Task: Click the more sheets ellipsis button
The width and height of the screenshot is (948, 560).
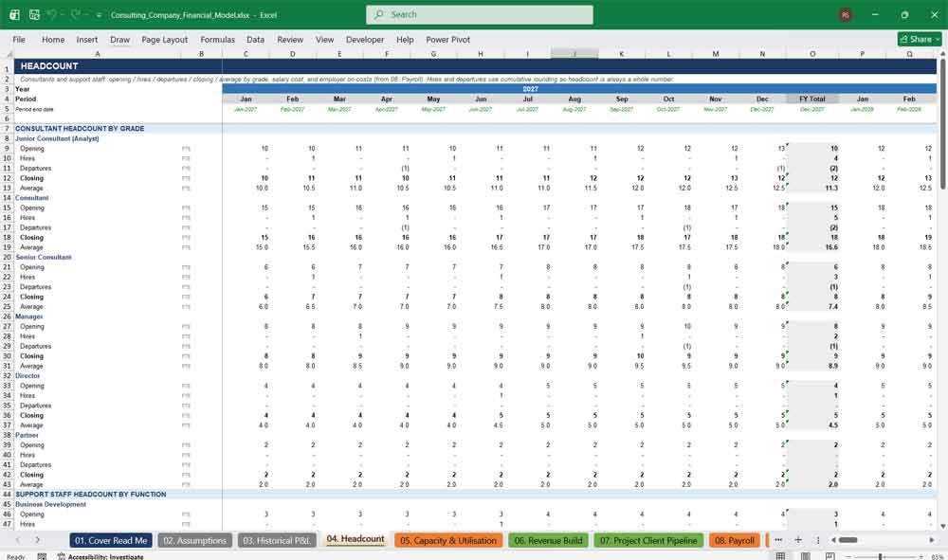Action: pyautogui.click(x=778, y=540)
